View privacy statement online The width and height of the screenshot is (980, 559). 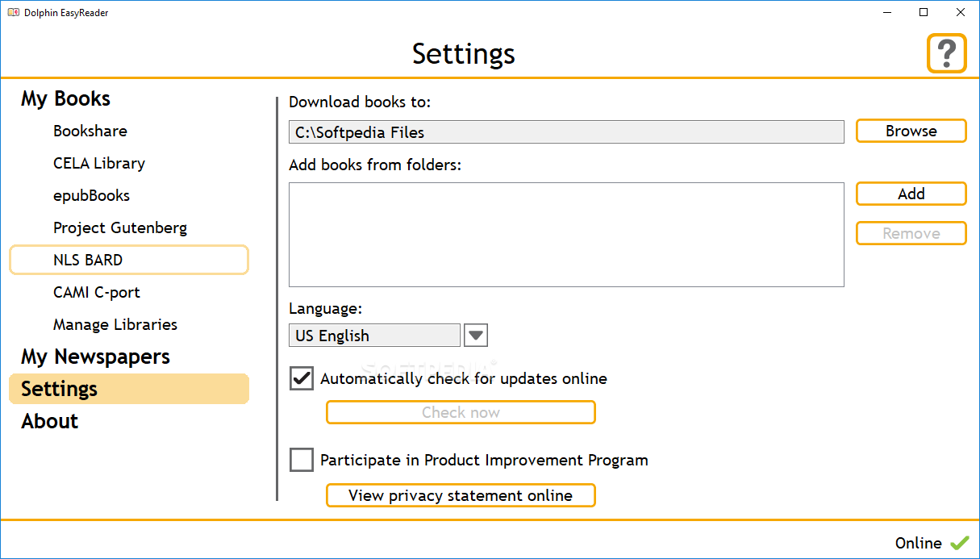click(x=461, y=495)
